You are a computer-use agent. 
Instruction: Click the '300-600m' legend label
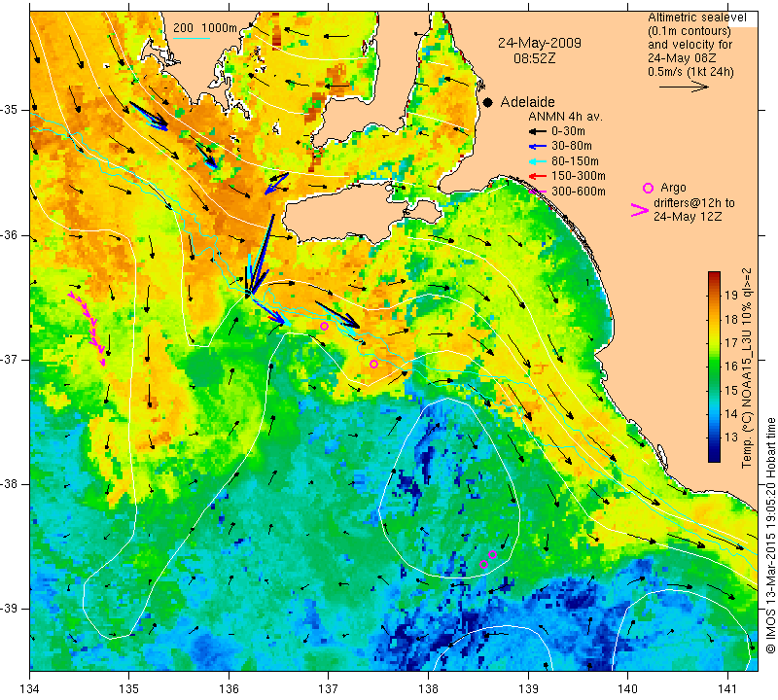pyautogui.click(x=578, y=192)
